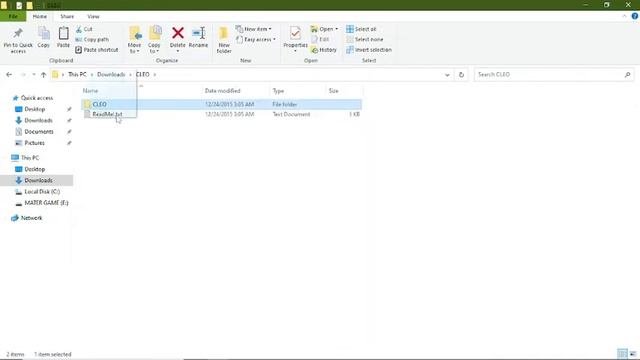Screen dimensions: 640x360
Task: Pin to Quick access from ribbon
Action: [18, 40]
